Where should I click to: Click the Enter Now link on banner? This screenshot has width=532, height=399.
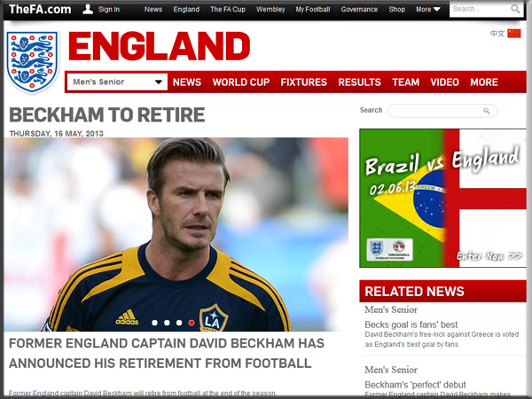coord(489,256)
